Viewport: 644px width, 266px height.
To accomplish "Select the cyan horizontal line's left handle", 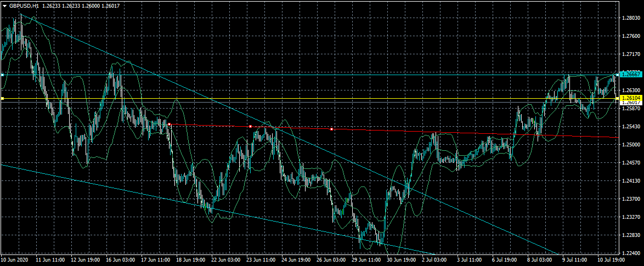I will [x=2, y=75].
